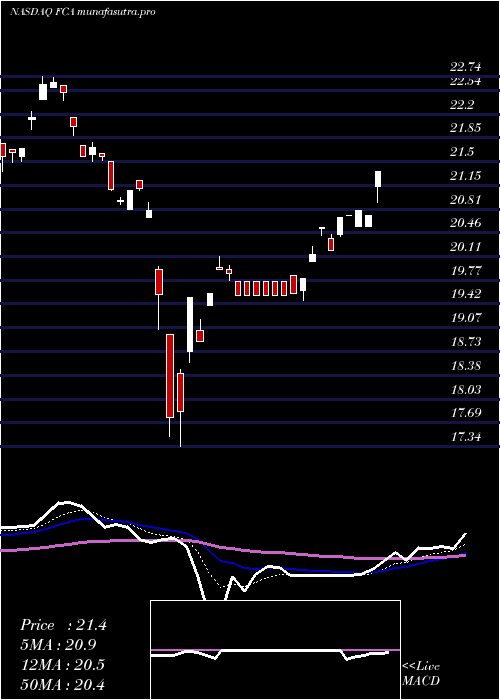This screenshot has height=700, width=500.
Task: Click the 21.15 price level label
Action: (x=466, y=176)
